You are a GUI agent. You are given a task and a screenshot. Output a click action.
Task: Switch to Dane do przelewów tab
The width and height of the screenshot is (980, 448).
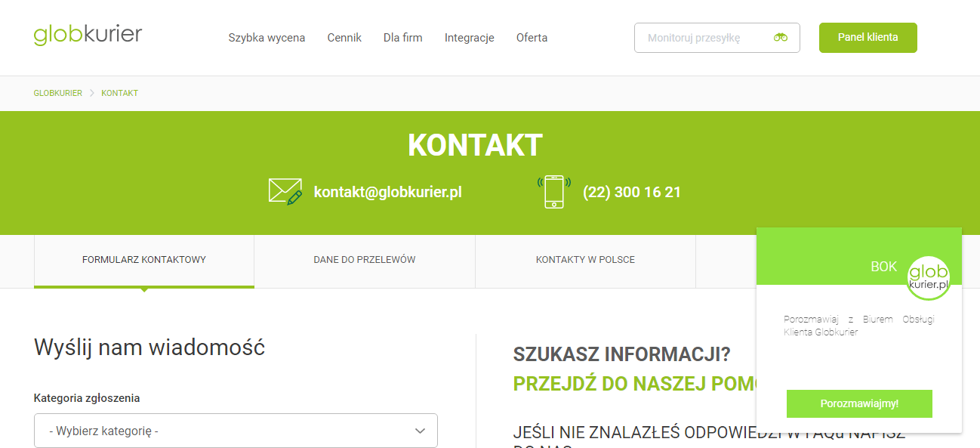pos(365,260)
